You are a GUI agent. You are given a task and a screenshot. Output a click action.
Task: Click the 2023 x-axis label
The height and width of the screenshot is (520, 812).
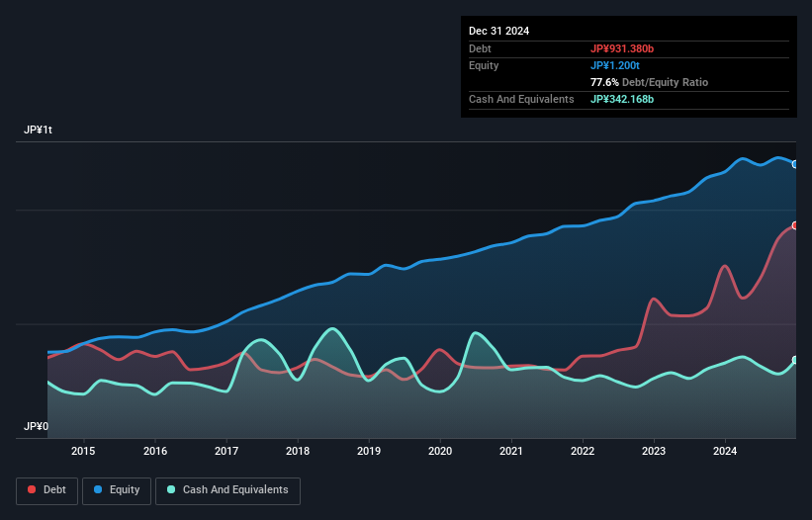coord(654,451)
